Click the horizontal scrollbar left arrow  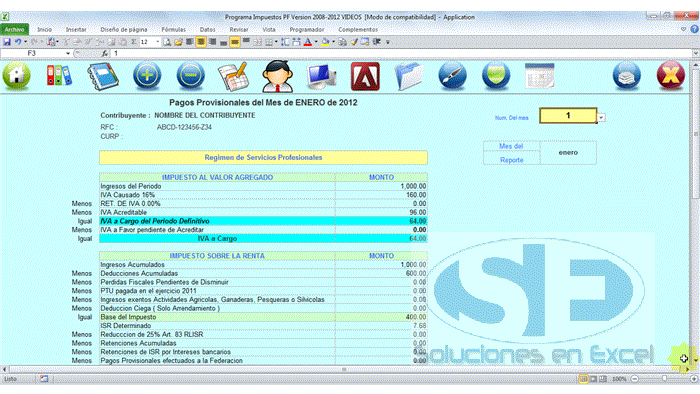coord(4,369)
